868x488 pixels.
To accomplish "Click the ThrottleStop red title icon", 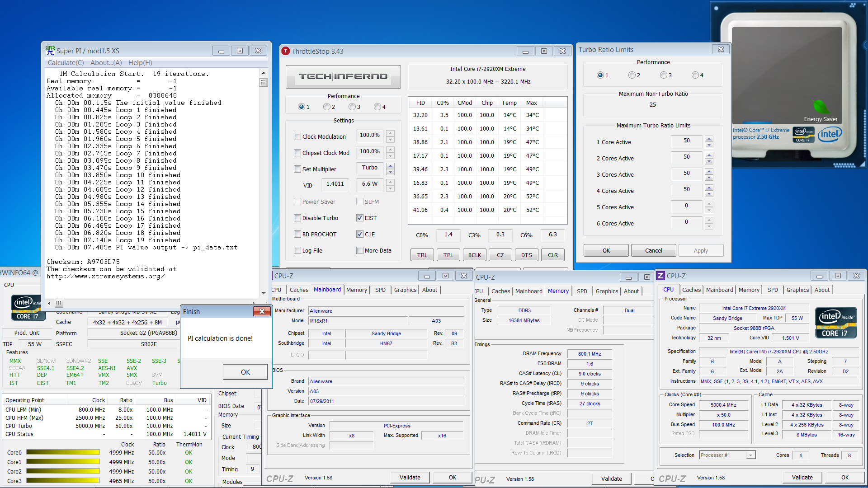I will click(285, 51).
